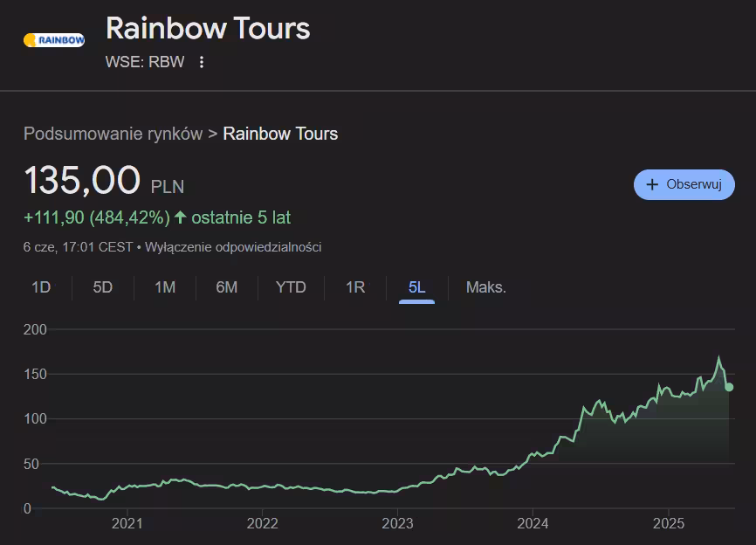
Task: Open the three-dot menu next to WSE: RBW
Action: coord(202,62)
